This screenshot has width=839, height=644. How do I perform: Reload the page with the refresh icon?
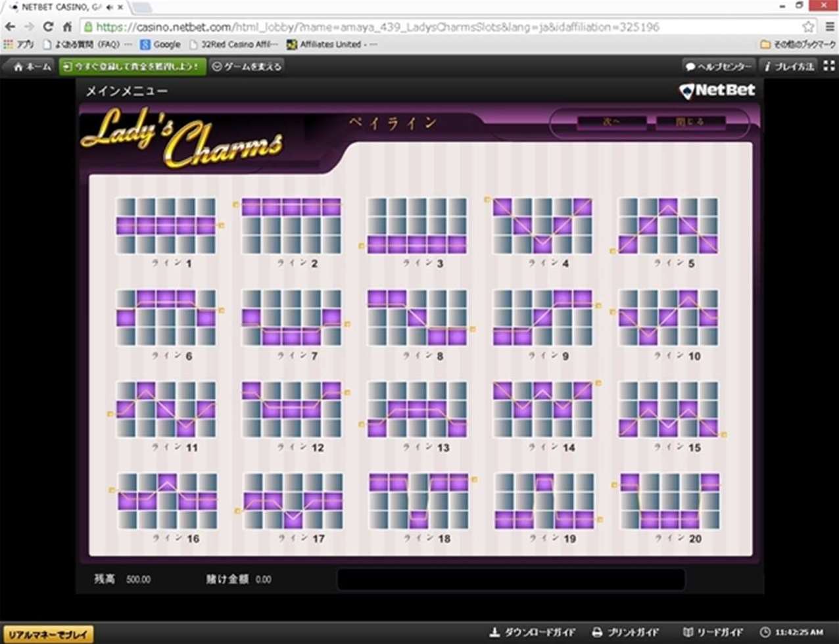(48, 27)
